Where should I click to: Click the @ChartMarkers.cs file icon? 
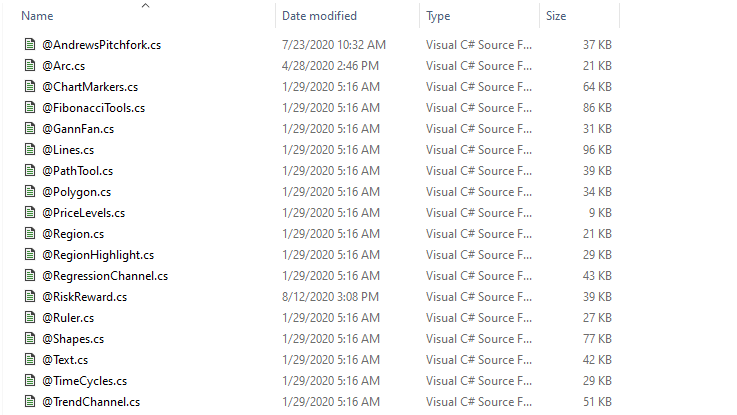coord(30,87)
